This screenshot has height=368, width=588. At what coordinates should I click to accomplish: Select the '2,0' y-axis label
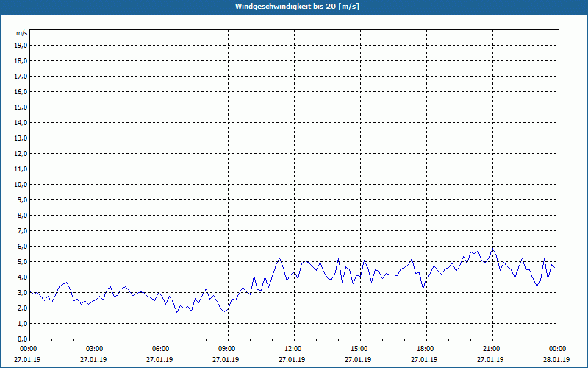point(23,308)
